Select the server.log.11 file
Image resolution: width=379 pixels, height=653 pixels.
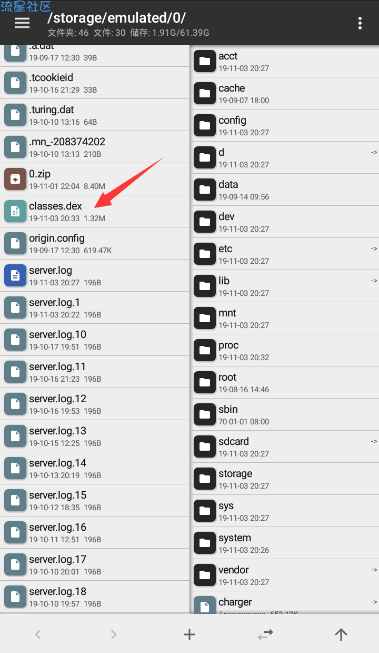pos(95,372)
